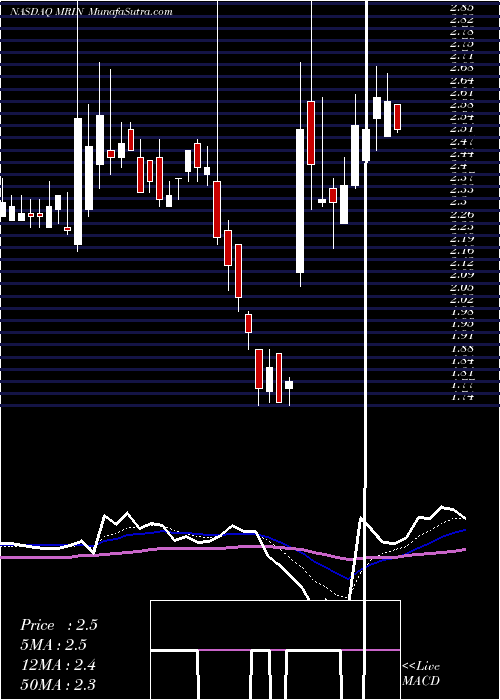Image resolution: width=500 pixels, height=700 pixels.
Task: Click the 2.51 price axis label
Action: point(462,129)
